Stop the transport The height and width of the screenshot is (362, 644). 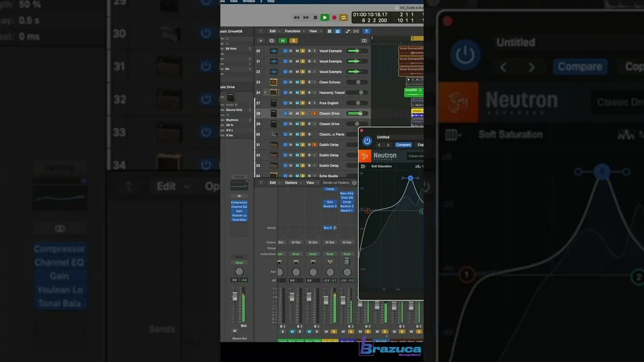pyautogui.click(x=315, y=17)
